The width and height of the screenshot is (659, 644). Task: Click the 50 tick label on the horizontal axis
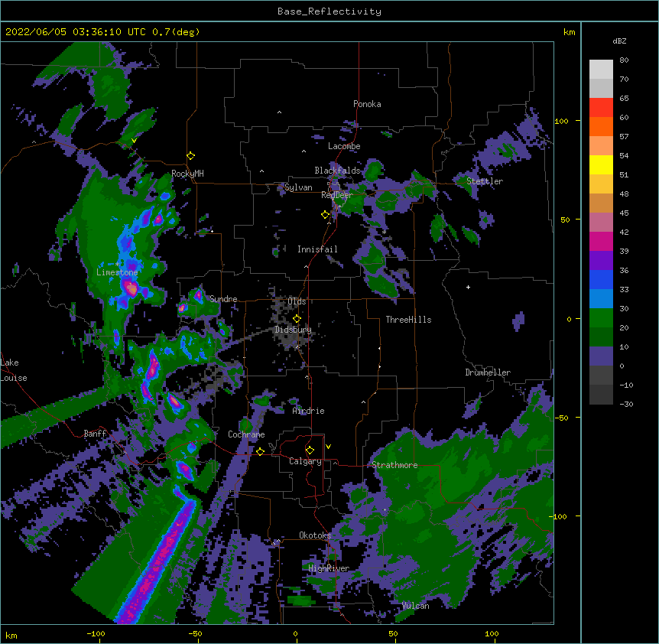coord(393,634)
